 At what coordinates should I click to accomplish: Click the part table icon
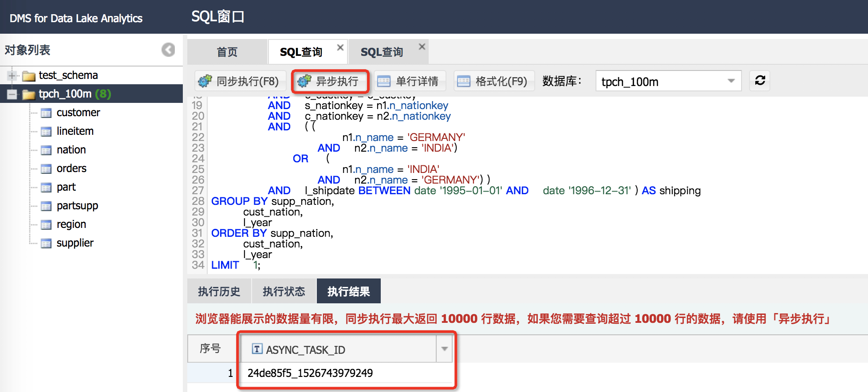click(46, 188)
